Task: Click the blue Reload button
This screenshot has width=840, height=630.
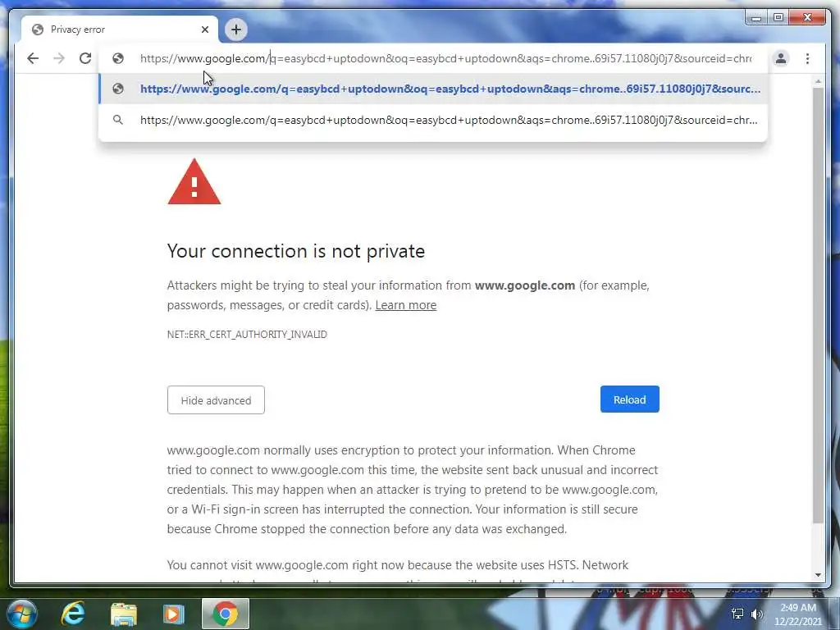Action: pyautogui.click(x=629, y=399)
